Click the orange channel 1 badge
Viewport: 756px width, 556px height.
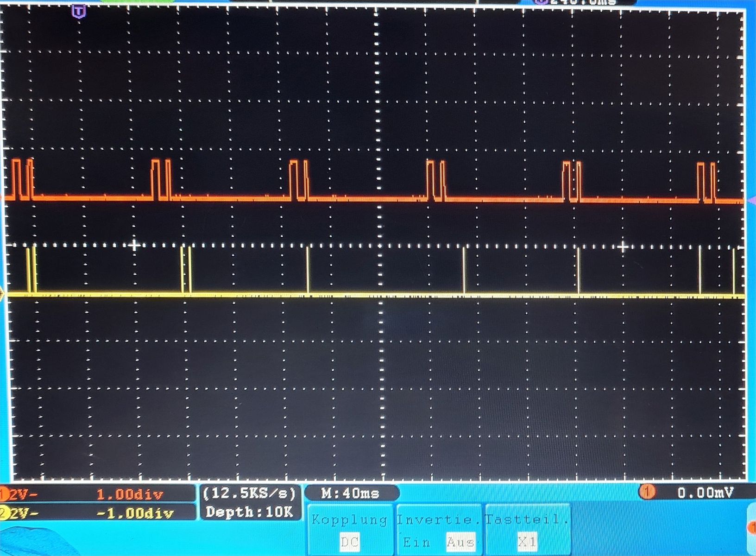click(4, 495)
